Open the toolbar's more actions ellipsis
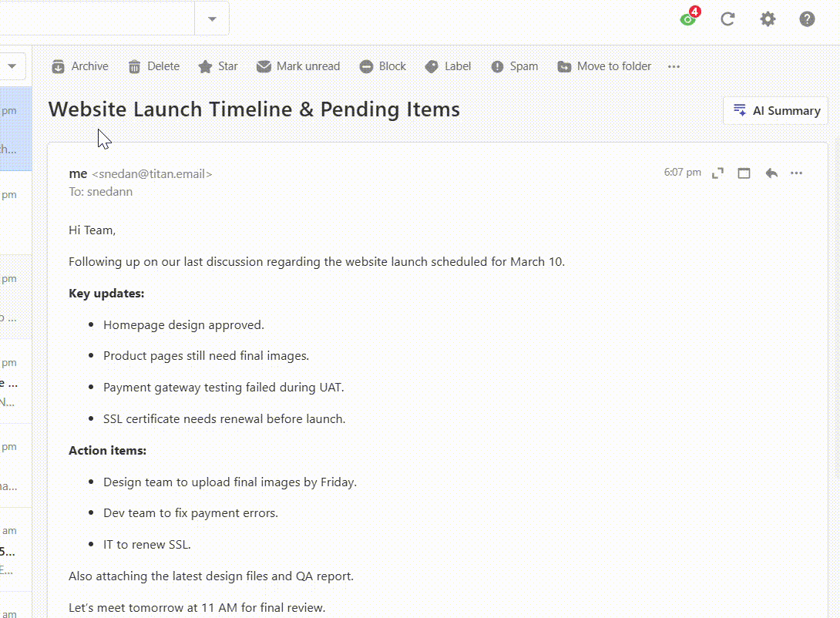The height and width of the screenshot is (618, 840). tap(674, 66)
